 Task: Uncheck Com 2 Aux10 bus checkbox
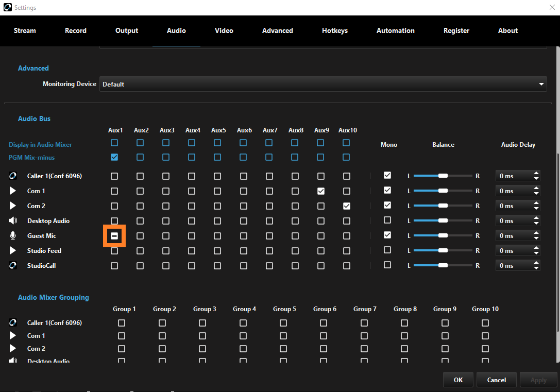[346, 206]
